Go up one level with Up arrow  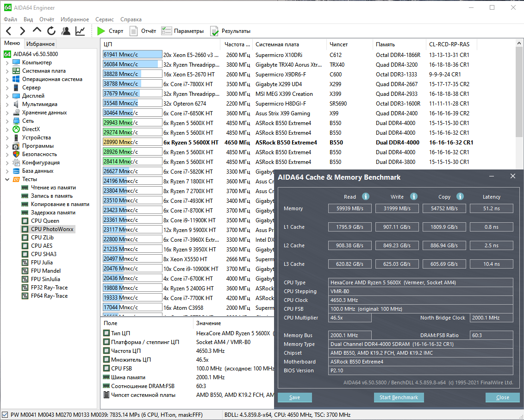click(37, 31)
